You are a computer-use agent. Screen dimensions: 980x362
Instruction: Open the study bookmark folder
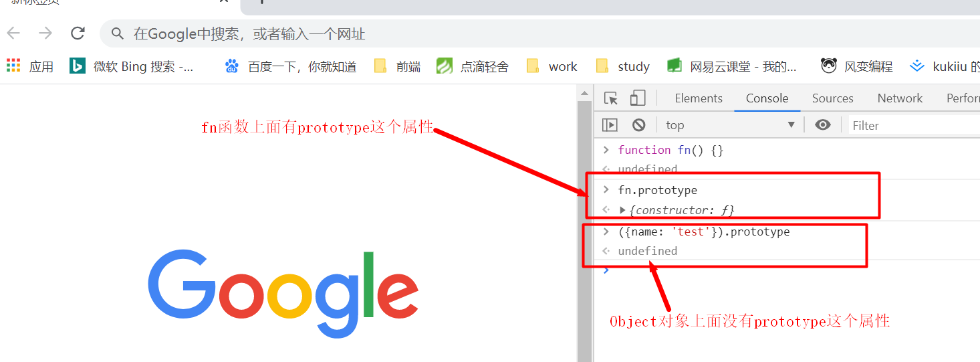622,66
